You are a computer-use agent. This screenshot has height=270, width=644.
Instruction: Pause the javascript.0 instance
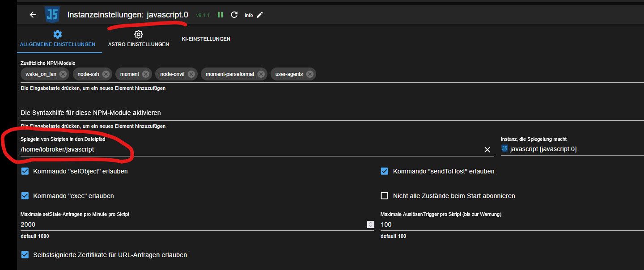(x=220, y=15)
